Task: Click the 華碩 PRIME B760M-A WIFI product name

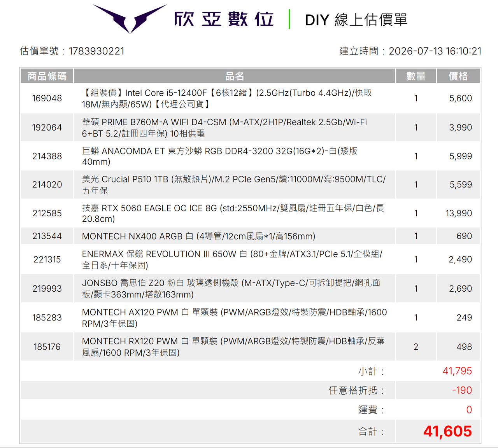Action: 224,128
